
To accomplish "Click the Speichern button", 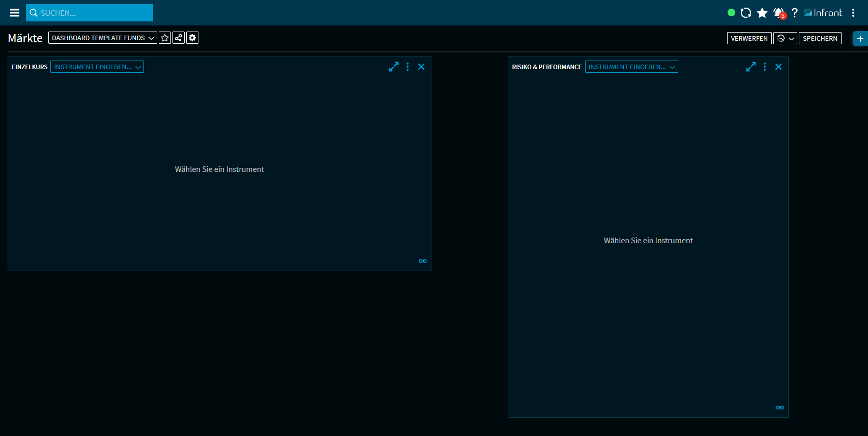I will [820, 38].
